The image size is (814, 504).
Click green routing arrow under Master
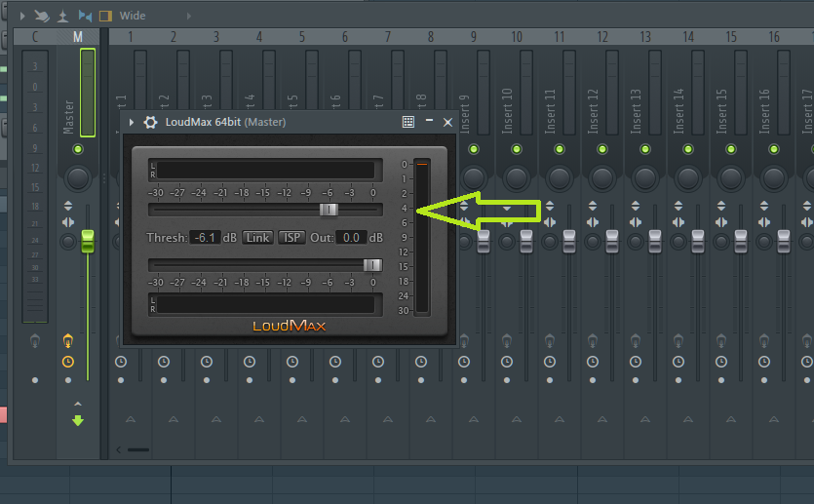(x=78, y=420)
